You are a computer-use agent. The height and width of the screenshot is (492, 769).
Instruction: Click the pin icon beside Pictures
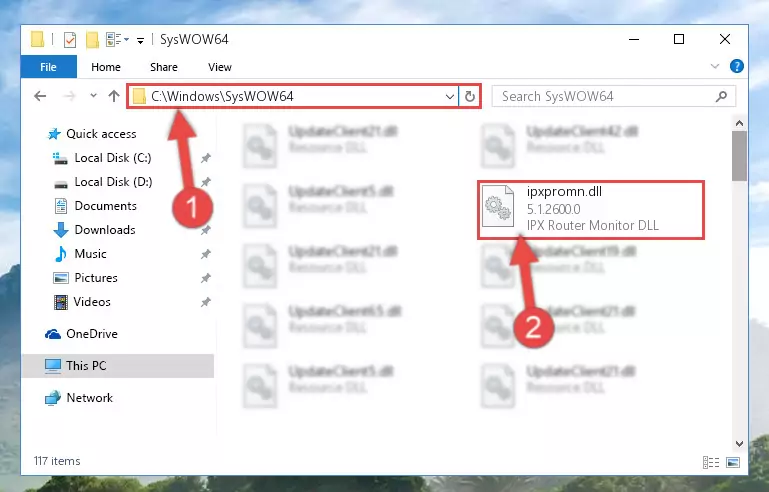pyautogui.click(x=205, y=278)
